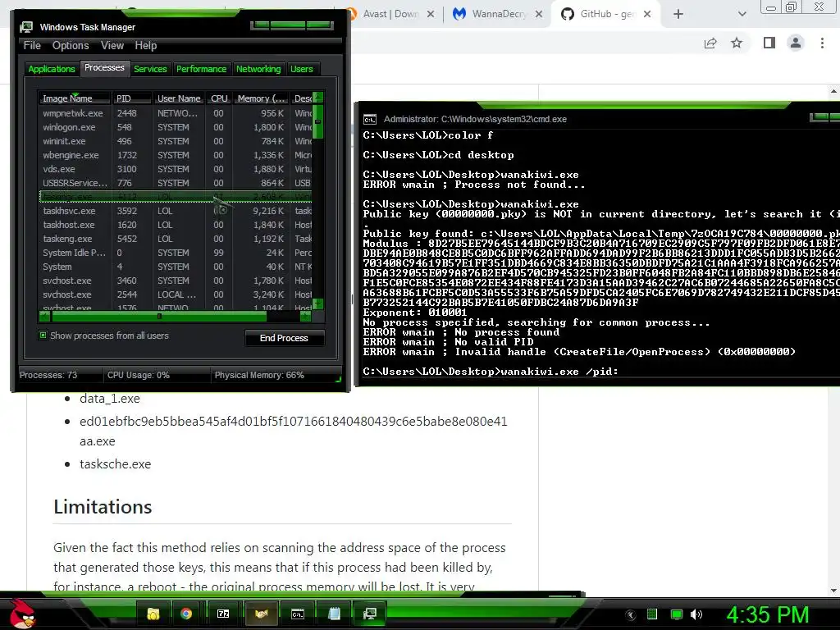
Task: Click the web page scrollbar up arrow
Action: (833, 92)
